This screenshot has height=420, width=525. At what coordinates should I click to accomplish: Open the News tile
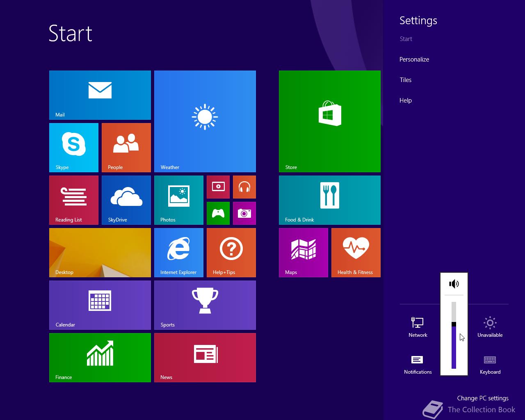tap(205, 358)
